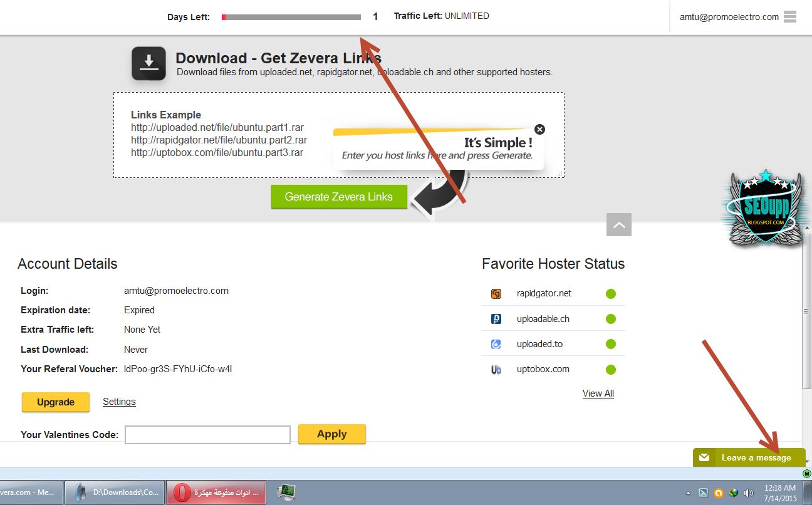Click rapidgator.net green status indicator

(x=611, y=293)
